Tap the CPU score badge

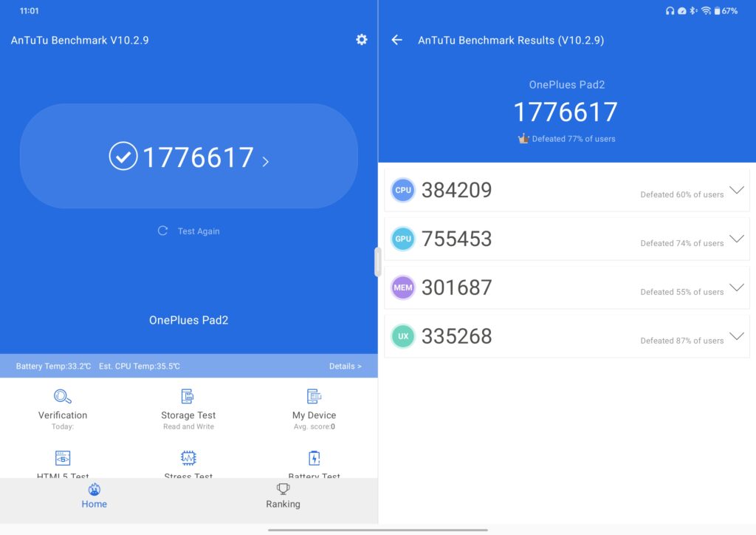[x=403, y=190]
